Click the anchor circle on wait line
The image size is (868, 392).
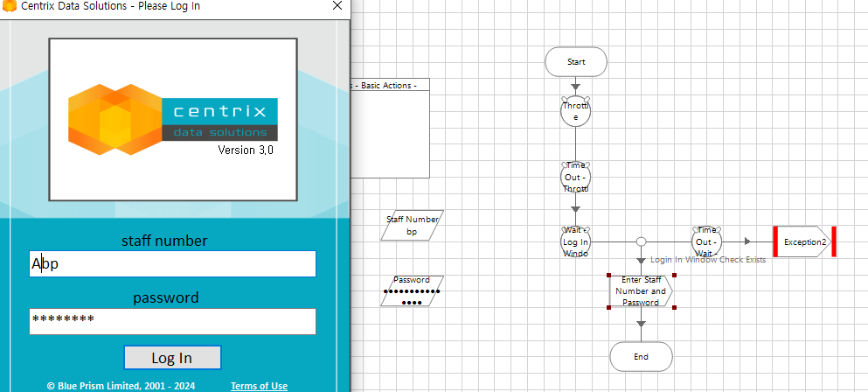point(641,241)
